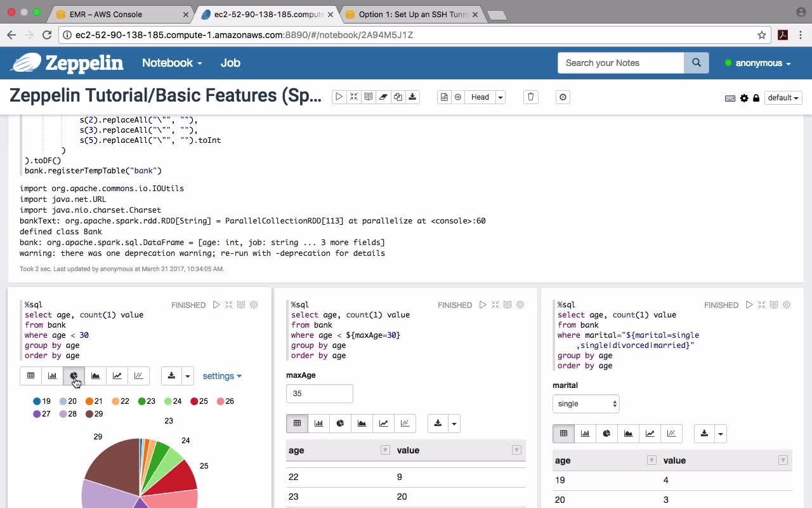The width and height of the screenshot is (812, 508).
Task: Export the note with the toolbar download icon
Action: (x=412, y=97)
